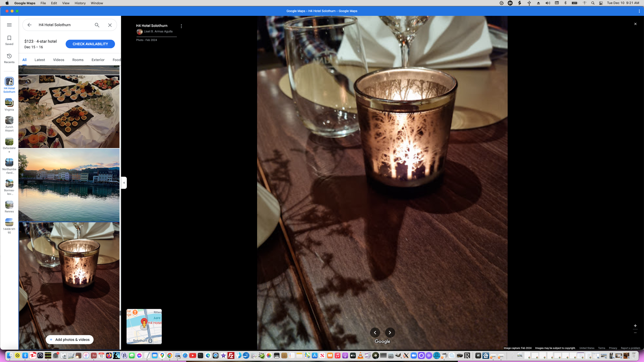Show next photo with right chevron

pyautogui.click(x=390, y=333)
